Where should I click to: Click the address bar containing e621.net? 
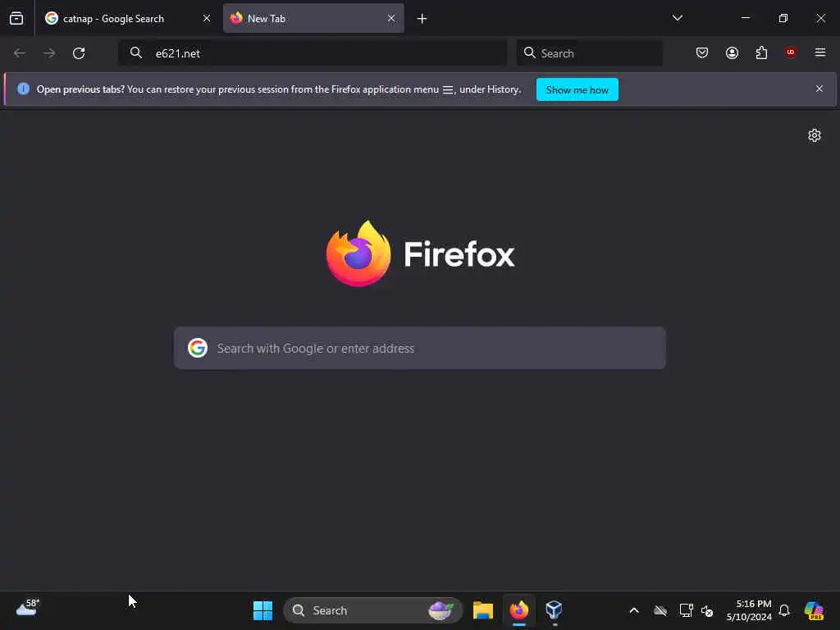pos(313,53)
